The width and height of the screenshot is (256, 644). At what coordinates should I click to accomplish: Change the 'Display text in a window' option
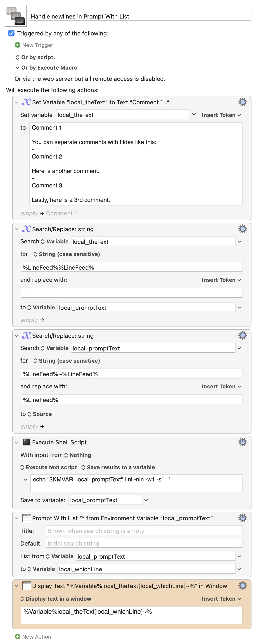click(56, 599)
